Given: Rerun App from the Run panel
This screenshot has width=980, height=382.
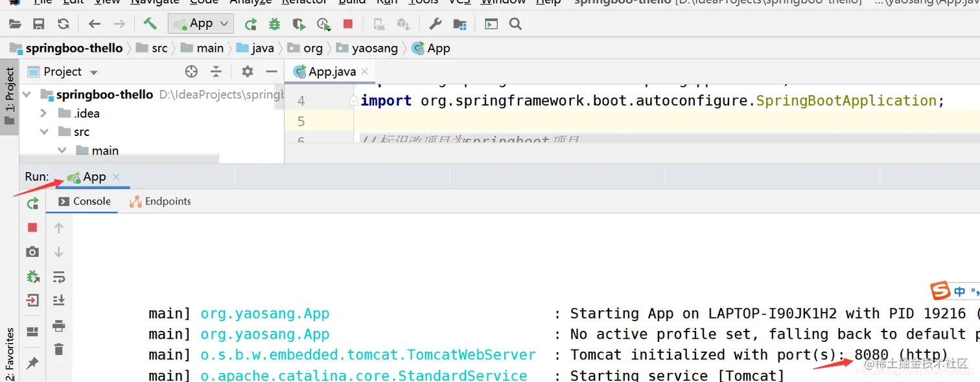Looking at the screenshot, I should pos(32,203).
